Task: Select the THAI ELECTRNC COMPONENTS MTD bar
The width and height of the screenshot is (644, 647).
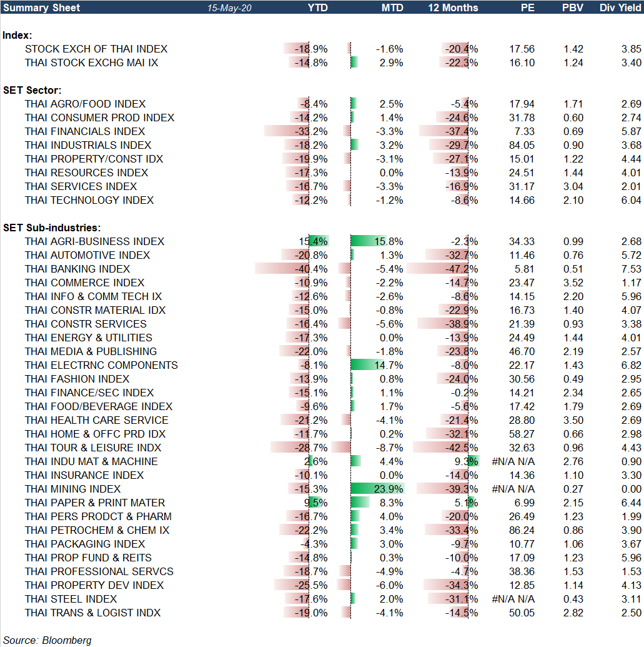Action: coord(373,365)
